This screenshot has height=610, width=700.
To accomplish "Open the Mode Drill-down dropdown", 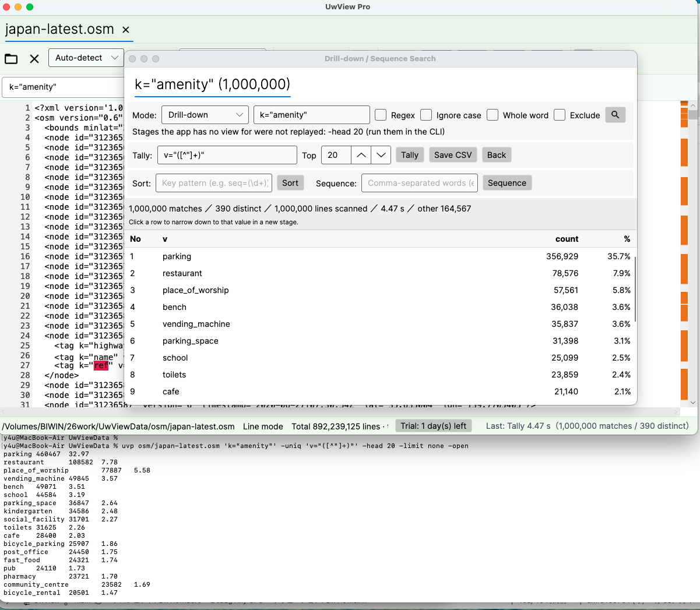I will [x=205, y=115].
